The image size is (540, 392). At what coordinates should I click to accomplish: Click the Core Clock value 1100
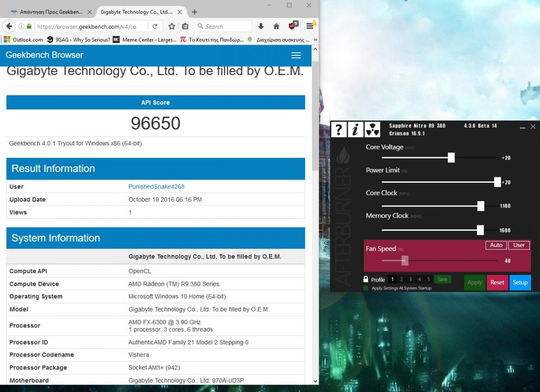point(505,206)
